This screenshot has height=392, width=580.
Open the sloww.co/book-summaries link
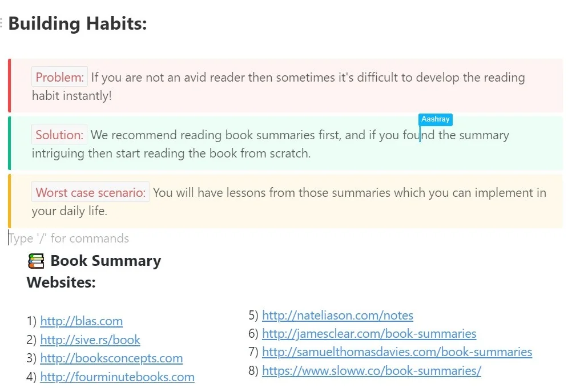pos(371,371)
